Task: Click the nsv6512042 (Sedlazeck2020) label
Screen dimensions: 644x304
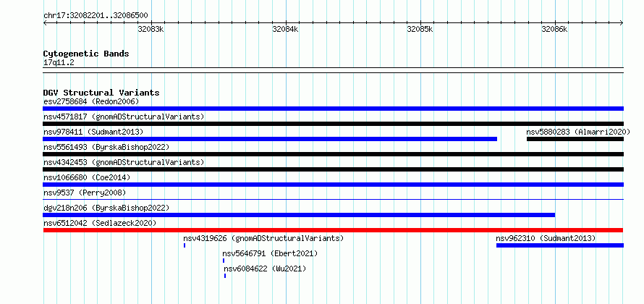Action: pos(100,223)
